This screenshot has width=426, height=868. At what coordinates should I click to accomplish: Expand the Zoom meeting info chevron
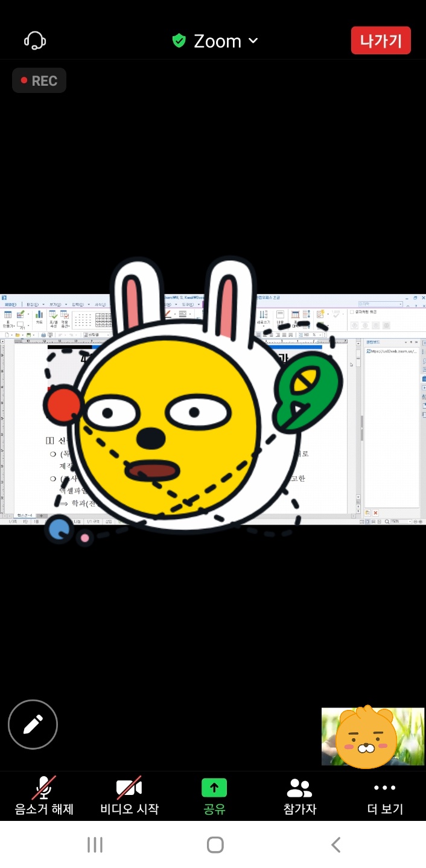point(253,40)
